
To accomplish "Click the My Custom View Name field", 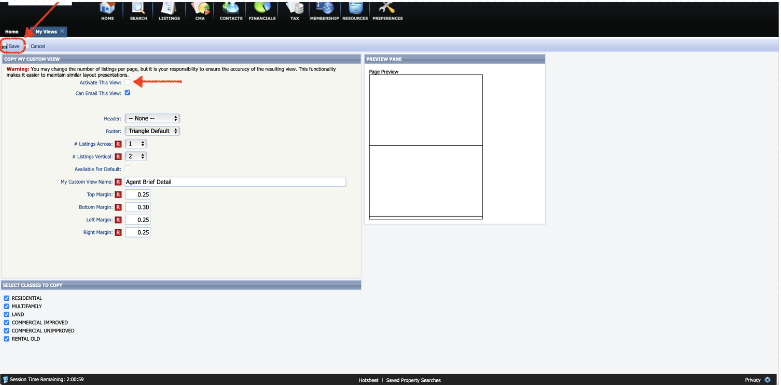I will pyautogui.click(x=235, y=182).
